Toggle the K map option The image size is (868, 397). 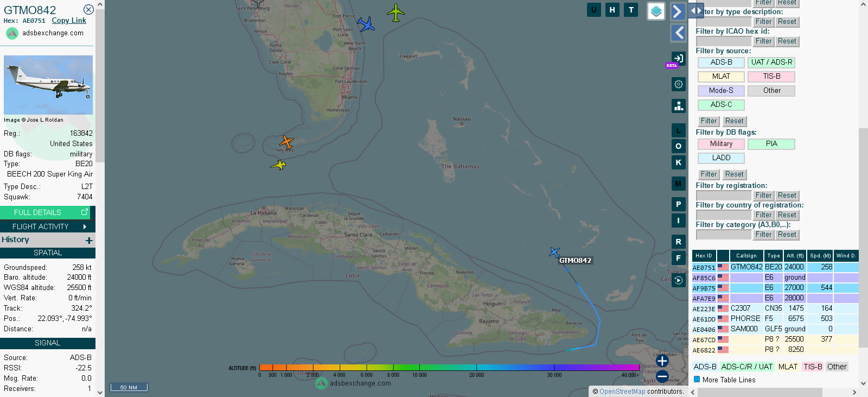pyautogui.click(x=678, y=162)
